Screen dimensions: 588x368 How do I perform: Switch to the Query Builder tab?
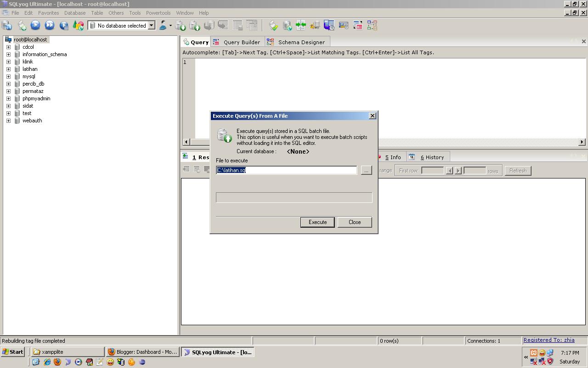[x=237, y=42]
